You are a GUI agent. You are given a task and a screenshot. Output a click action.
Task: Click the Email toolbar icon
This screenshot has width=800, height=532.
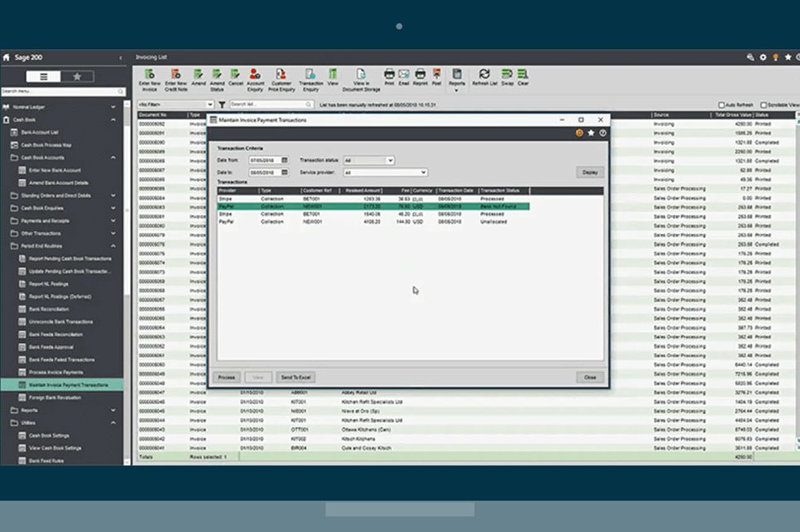click(x=404, y=77)
